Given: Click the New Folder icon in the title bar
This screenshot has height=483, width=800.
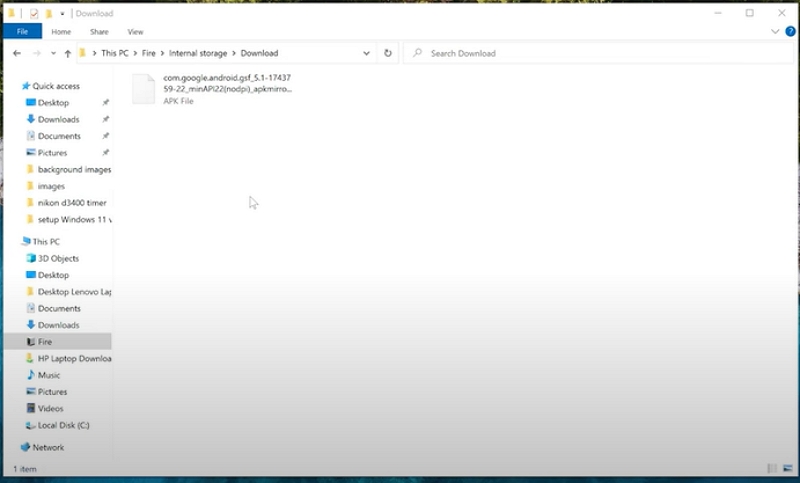Looking at the screenshot, I should (x=48, y=14).
